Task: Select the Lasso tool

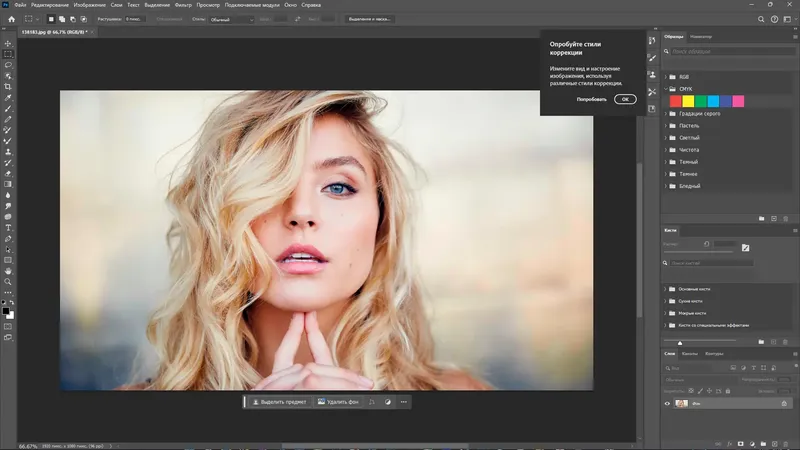Action: [8, 64]
